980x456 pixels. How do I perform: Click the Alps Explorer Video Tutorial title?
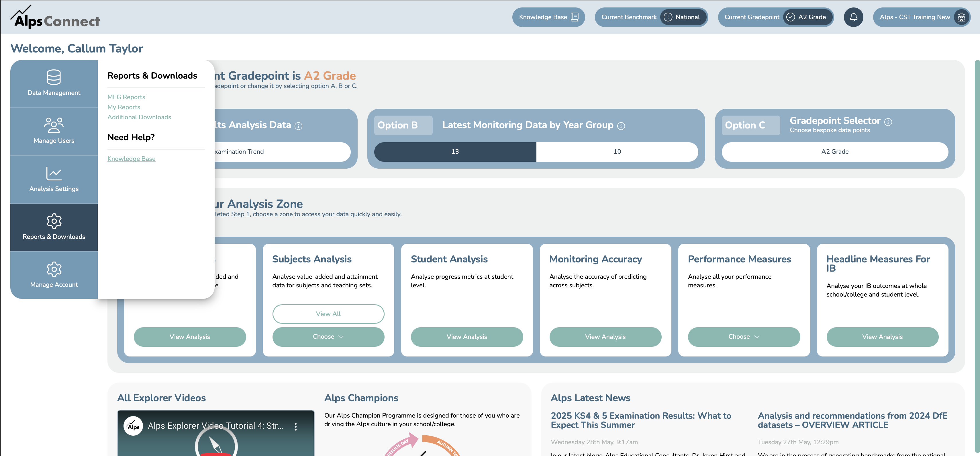point(215,426)
